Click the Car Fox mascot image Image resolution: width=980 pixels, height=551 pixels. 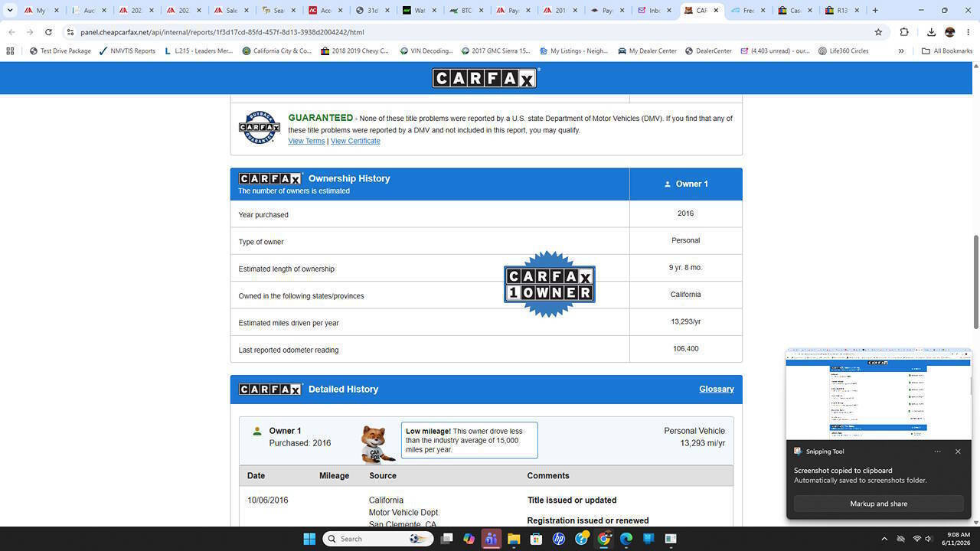coord(377,445)
